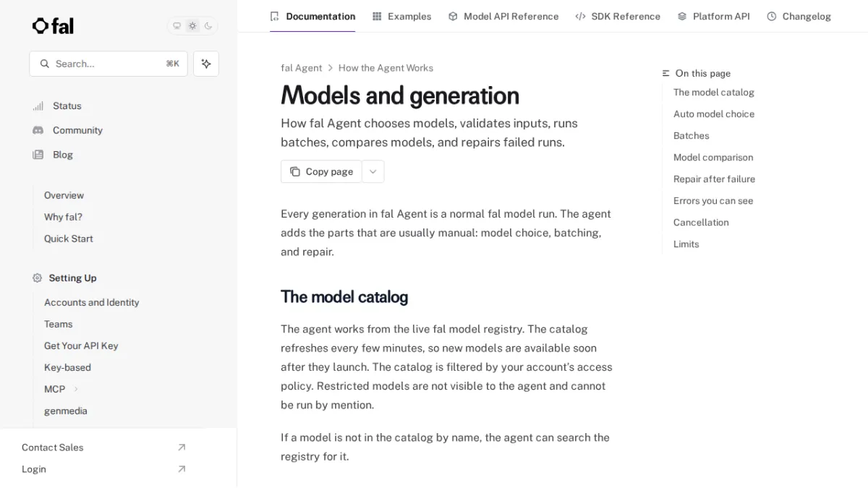Expand the MCP section chevron
868x488 pixels.
tap(76, 389)
